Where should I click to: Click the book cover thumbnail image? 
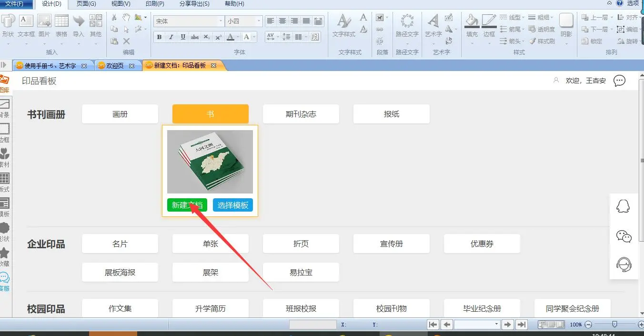(x=210, y=162)
